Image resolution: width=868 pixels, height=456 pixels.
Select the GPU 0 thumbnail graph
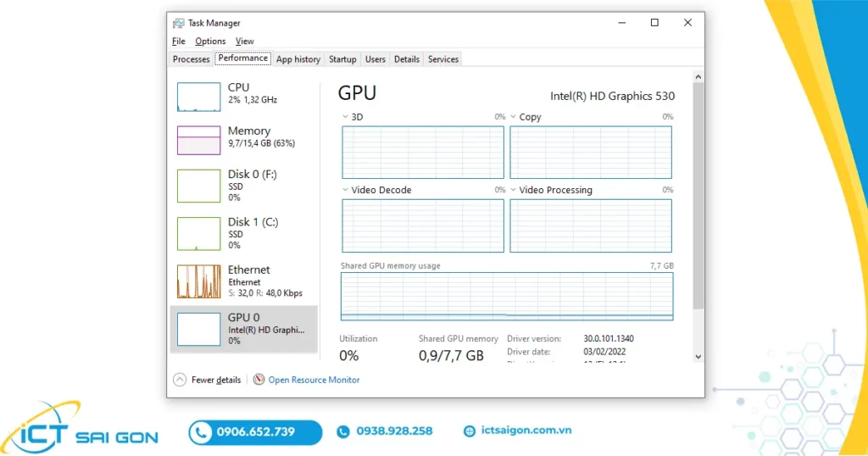click(198, 329)
